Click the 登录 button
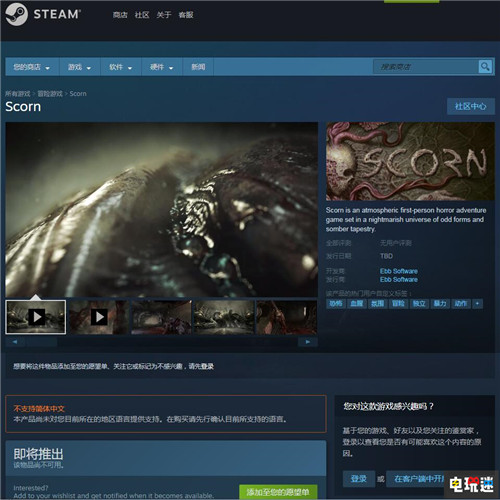The width and height of the screenshot is (500, 500). (x=359, y=479)
